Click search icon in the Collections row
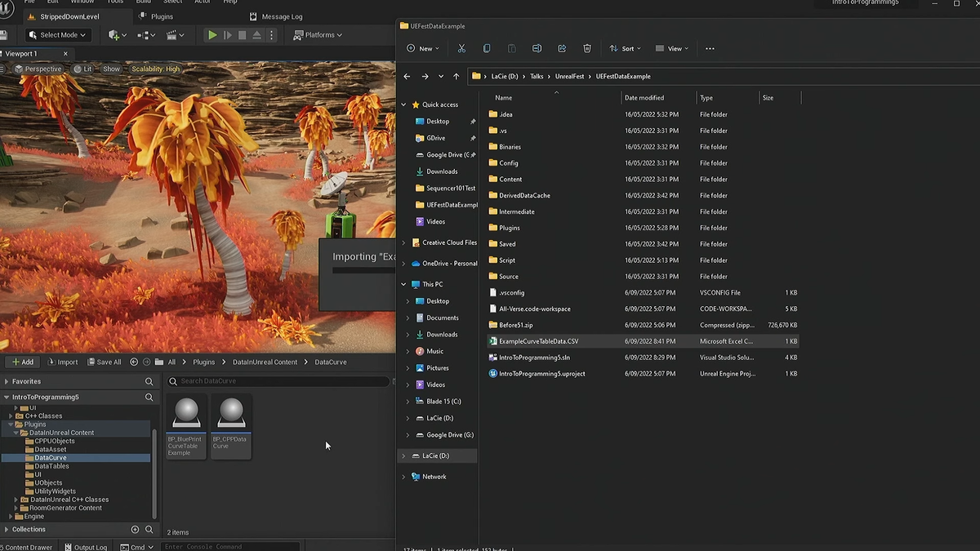 point(149,530)
